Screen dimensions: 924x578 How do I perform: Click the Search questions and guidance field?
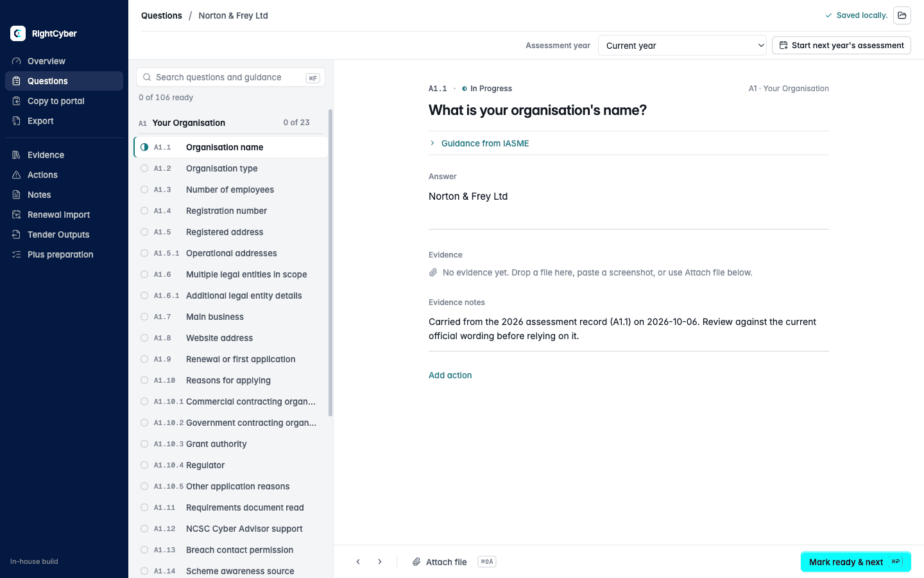[230, 77]
